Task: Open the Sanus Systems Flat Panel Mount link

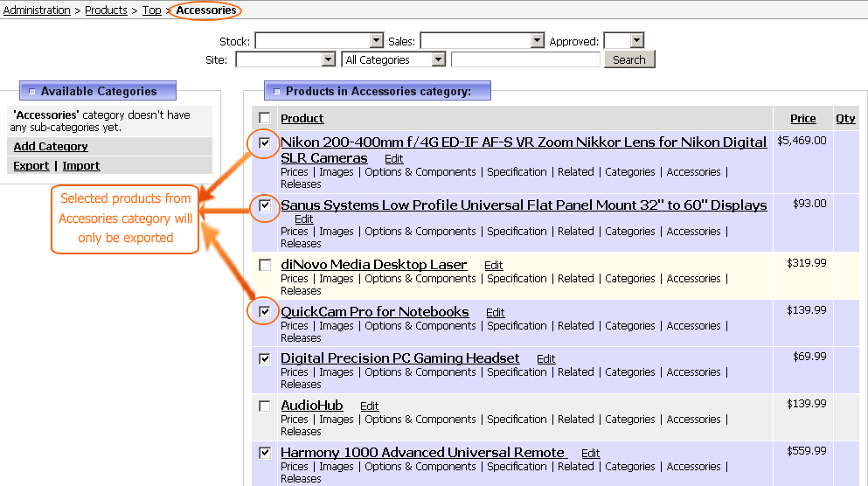Action: pos(524,205)
